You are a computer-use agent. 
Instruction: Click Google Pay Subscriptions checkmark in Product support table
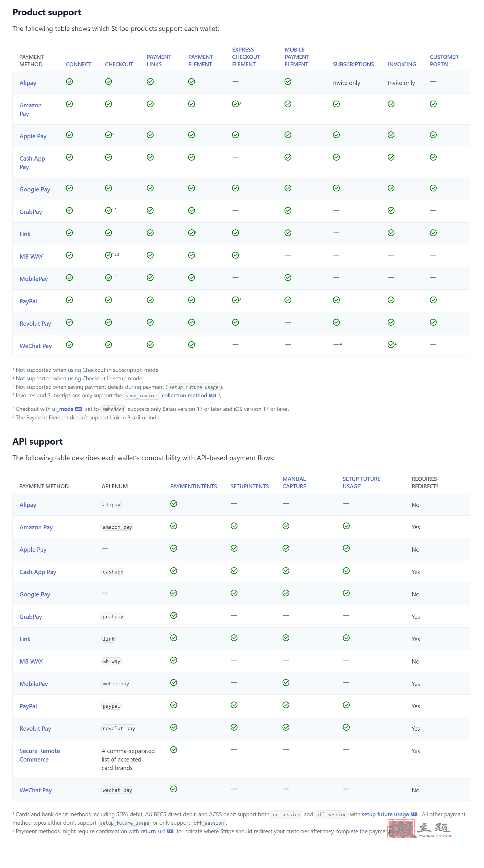tap(336, 188)
